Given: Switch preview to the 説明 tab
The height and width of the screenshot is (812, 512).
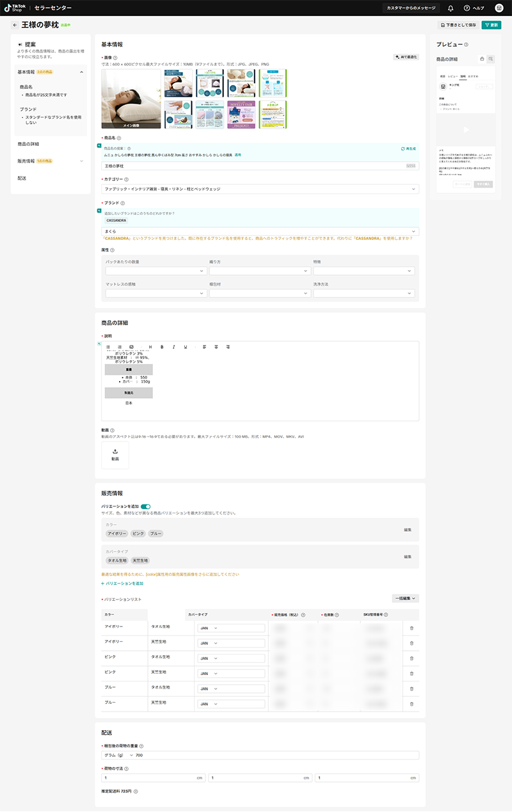Looking at the screenshot, I should pos(463,76).
